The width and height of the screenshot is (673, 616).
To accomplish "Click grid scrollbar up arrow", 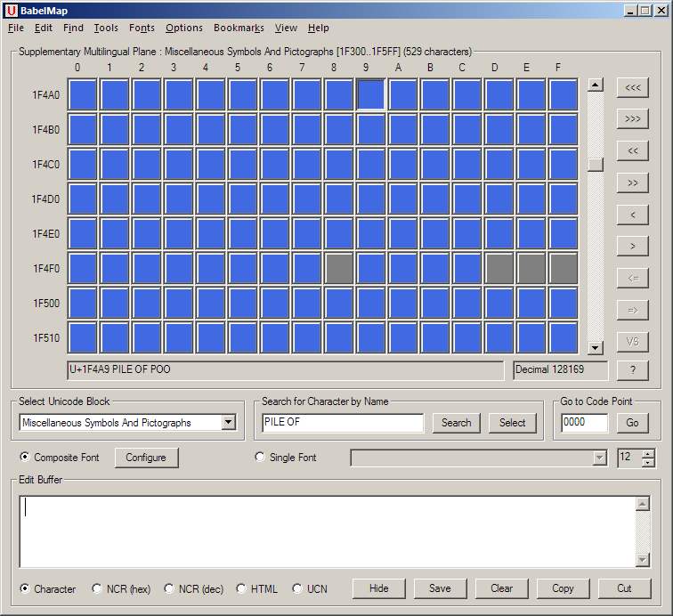I will pyautogui.click(x=596, y=85).
